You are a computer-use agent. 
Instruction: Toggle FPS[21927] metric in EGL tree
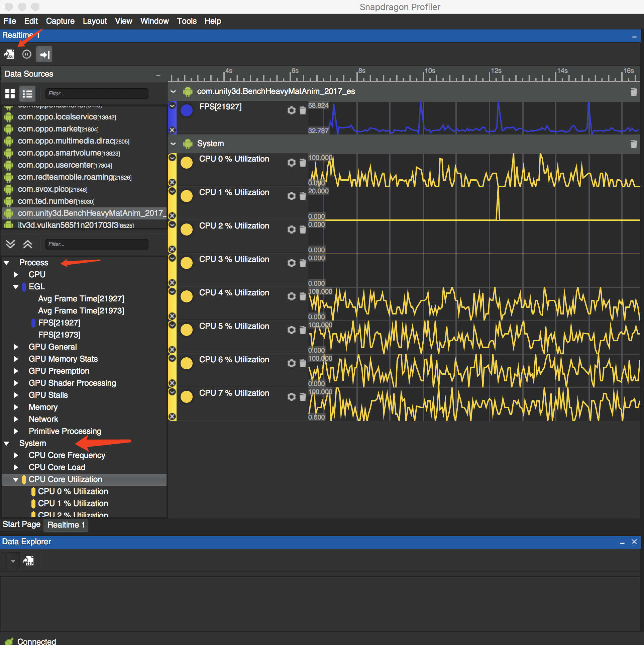tap(59, 323)
